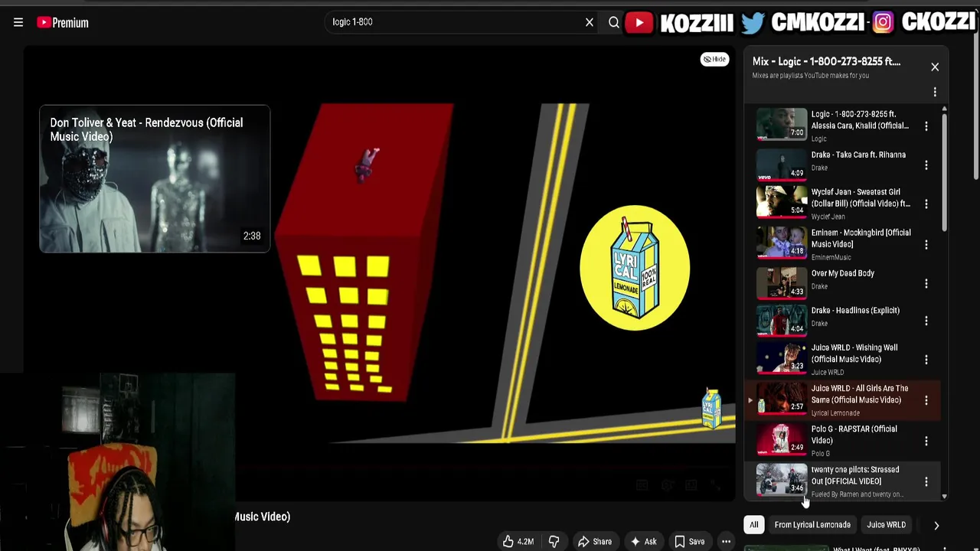
Task: Run search with magnifier icon
Action: click(x=613, y=22)
